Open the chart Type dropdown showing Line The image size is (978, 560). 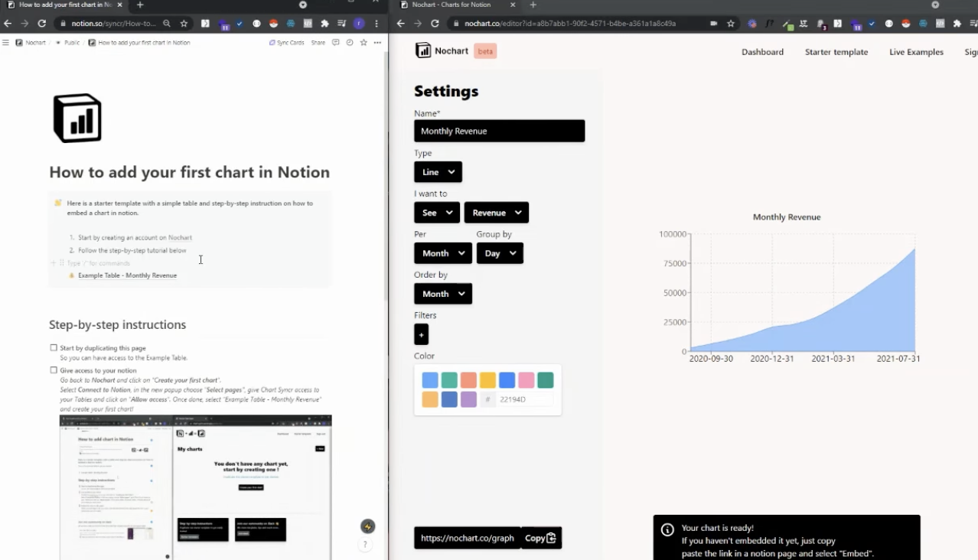coord(438,172)
